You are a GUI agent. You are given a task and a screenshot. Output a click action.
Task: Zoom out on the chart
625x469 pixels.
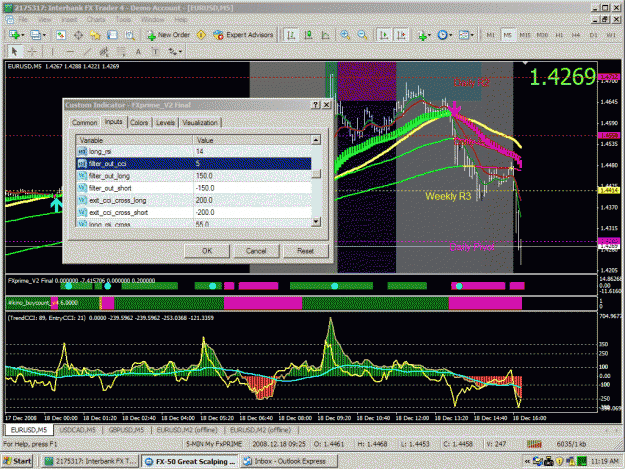pos(362,35)
